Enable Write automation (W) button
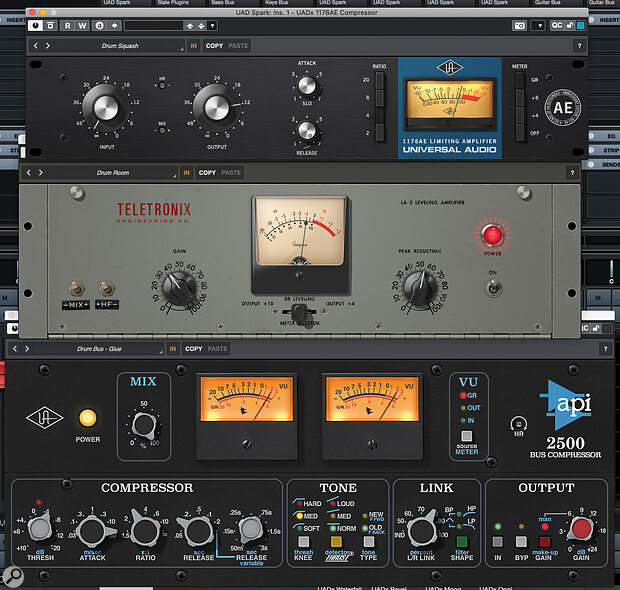 (x=82, y=26)
